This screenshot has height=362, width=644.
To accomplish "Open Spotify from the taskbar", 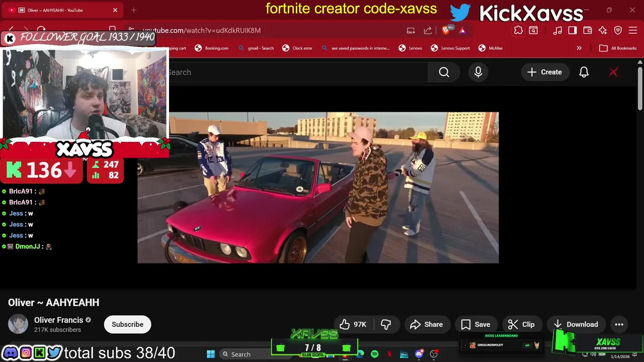I will point(374,354).
